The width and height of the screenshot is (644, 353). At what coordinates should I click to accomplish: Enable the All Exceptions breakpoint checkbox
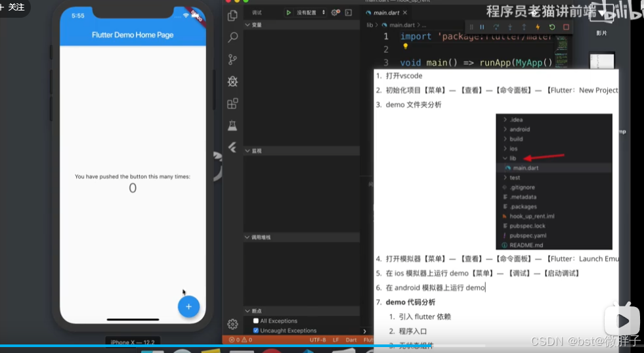256,321
